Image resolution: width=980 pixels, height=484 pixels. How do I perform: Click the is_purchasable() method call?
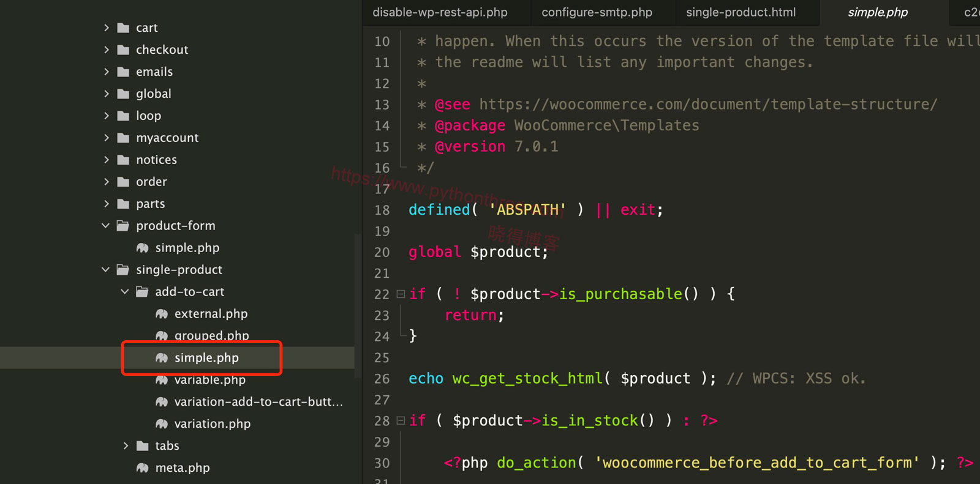click(x=629, y=294)
